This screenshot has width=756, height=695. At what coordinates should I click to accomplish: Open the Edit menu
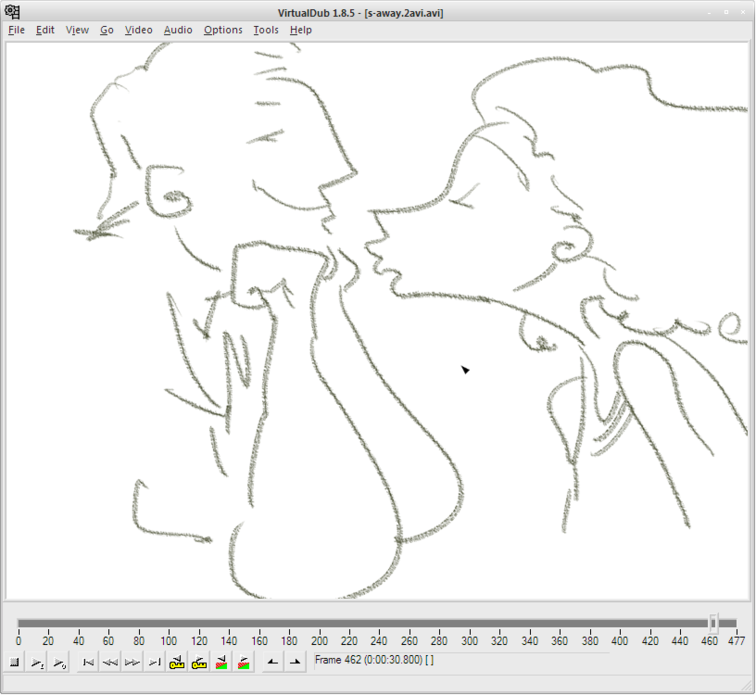pos(45,30)
